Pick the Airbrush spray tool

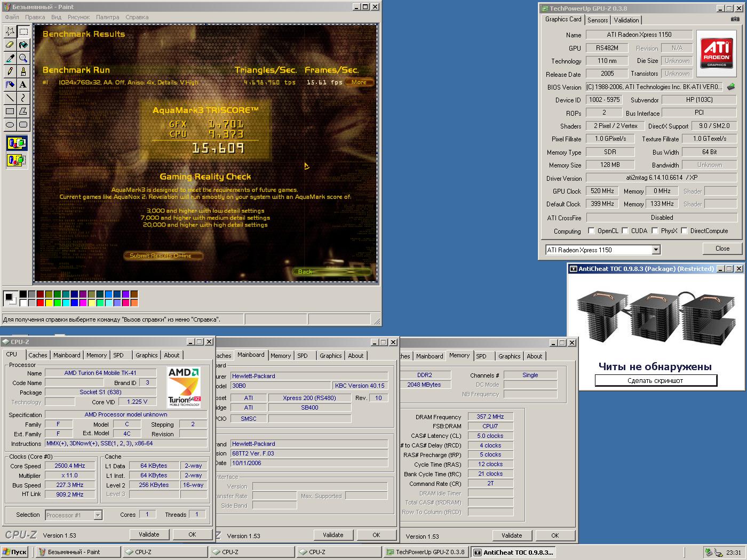point(10,85)
